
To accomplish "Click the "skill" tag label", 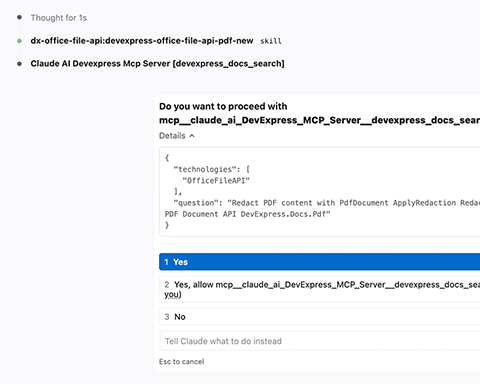I will pyautogui.click(x=271, y=41).
